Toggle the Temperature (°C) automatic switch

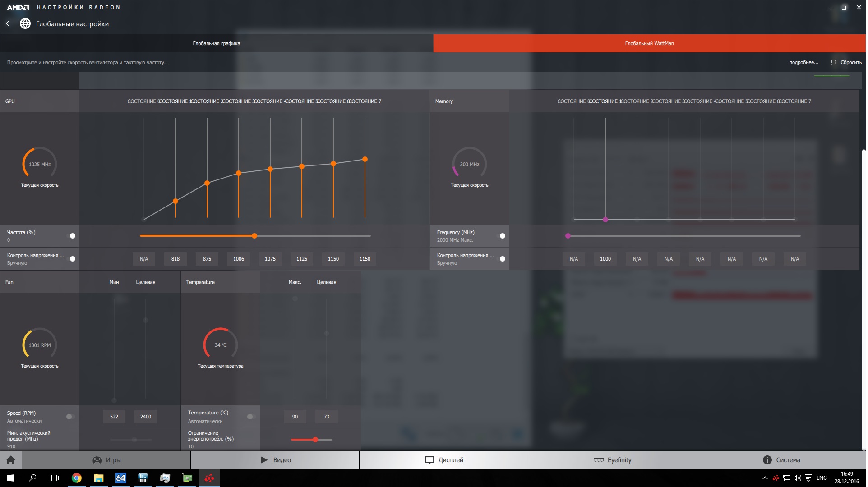251,417
